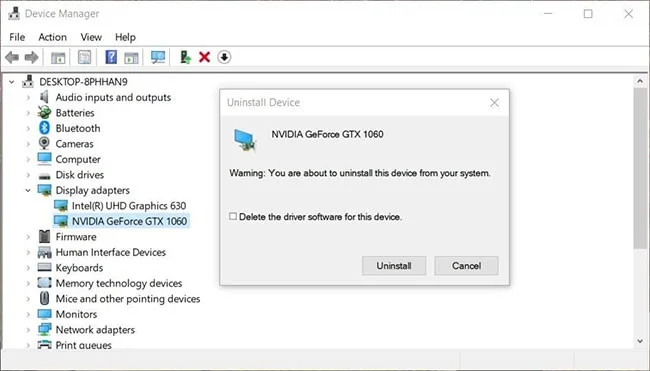
Task: Select the Monitors tree item
Action: tap(76, 314)
